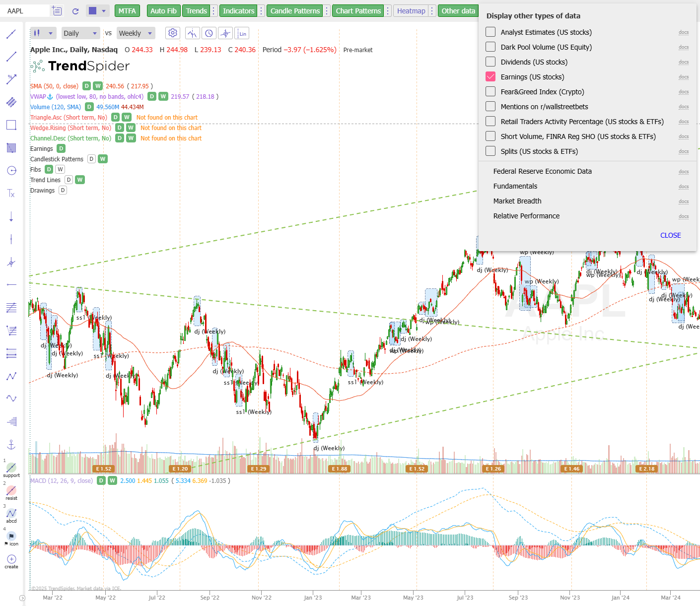
Task: Click CLOSE in the data panel
Action: coord(670,235)
